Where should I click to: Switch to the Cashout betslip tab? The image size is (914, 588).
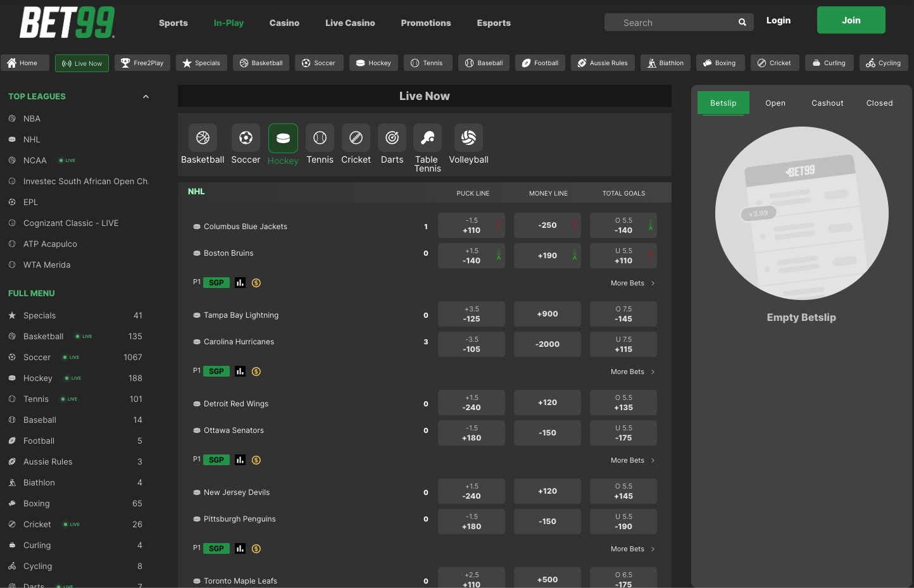[827, 103]
